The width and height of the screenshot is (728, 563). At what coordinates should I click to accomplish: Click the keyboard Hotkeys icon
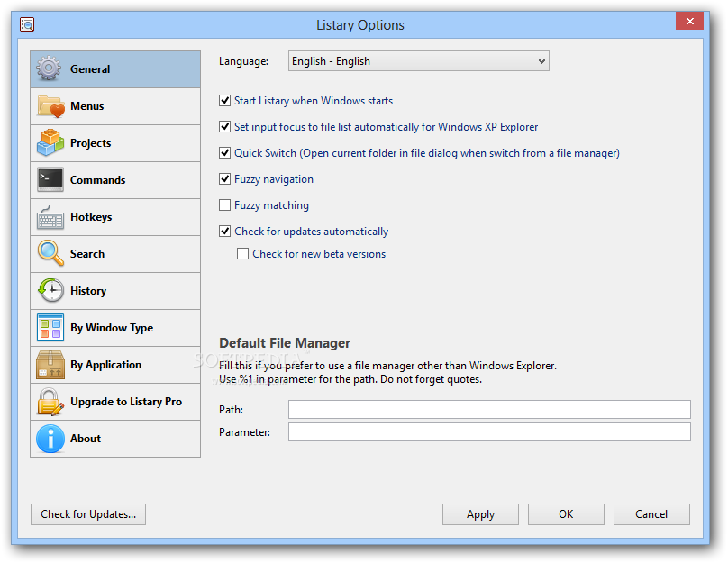click(50, 217)
